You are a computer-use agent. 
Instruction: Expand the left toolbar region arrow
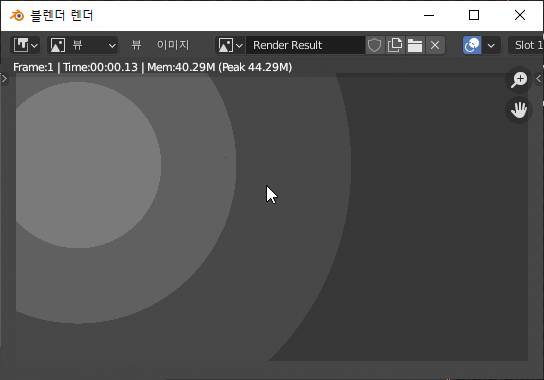pos(4,79)
